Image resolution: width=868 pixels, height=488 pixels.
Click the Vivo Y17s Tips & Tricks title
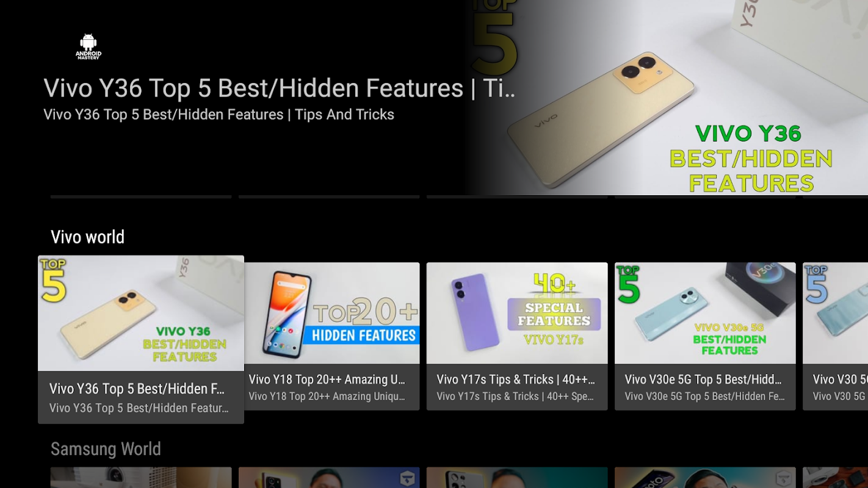[516, 379]
